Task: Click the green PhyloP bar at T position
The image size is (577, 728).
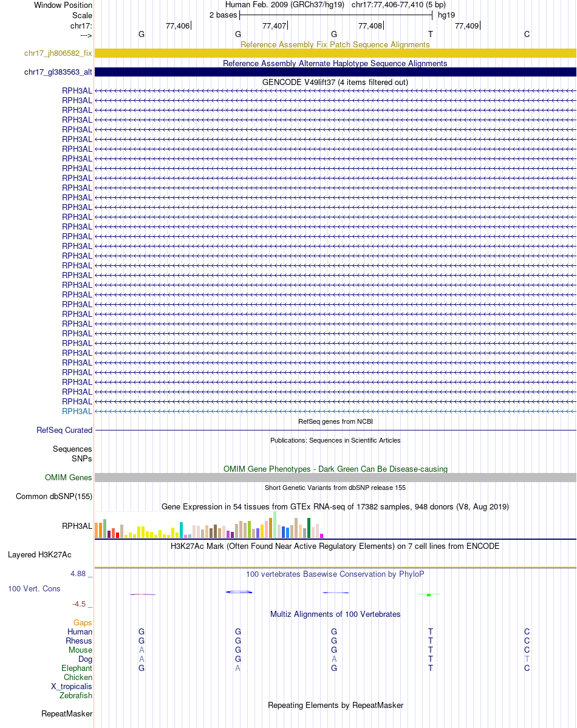Action: [429, 595]
